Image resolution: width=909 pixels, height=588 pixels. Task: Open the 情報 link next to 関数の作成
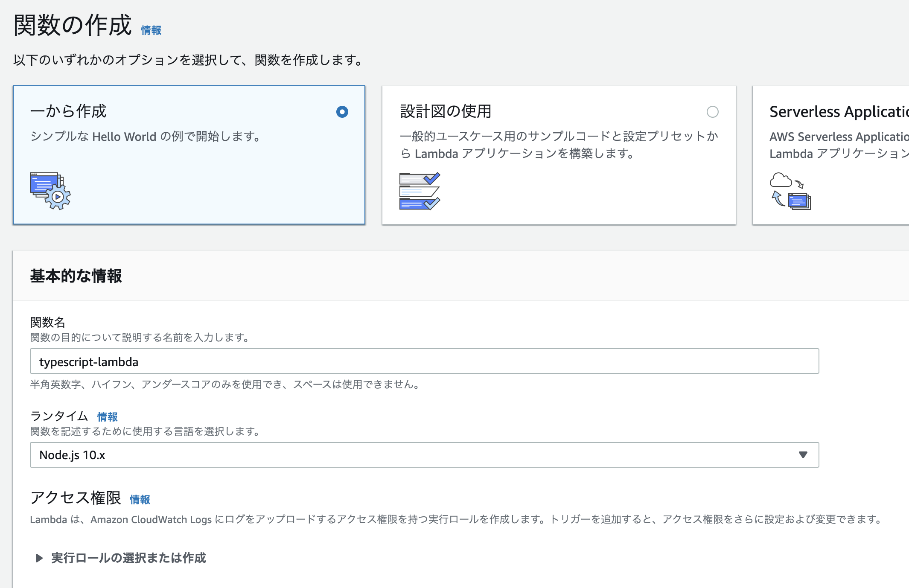[x=151, y=30]
